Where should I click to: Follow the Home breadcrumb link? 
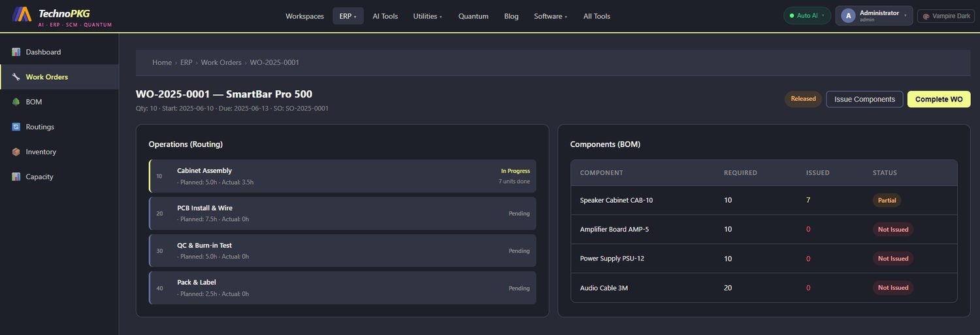[162, 63]
